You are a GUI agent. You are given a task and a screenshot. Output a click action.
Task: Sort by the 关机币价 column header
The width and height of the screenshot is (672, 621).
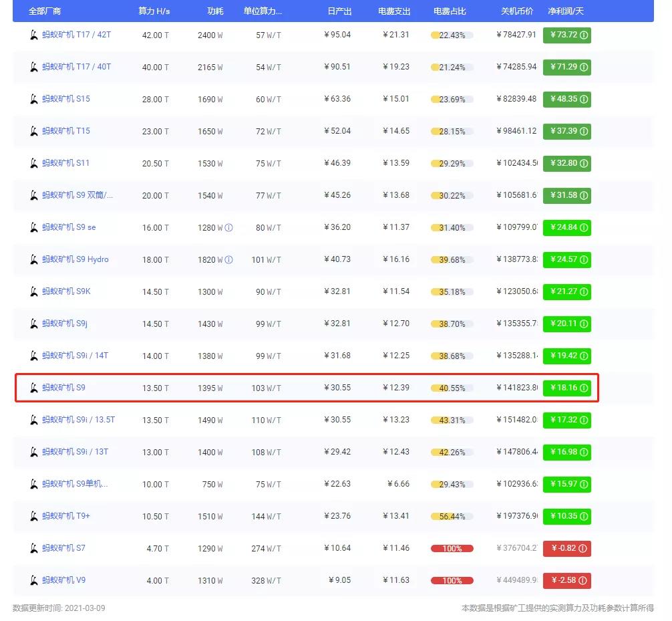pos(517,11)
